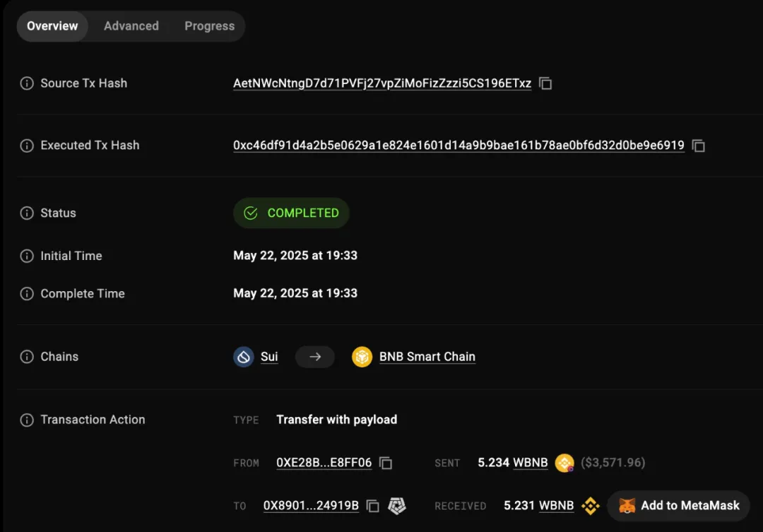Viewport: 763px width, 532px height.
Task: Select the Overview tab
Action: click(x=52, y=26)
